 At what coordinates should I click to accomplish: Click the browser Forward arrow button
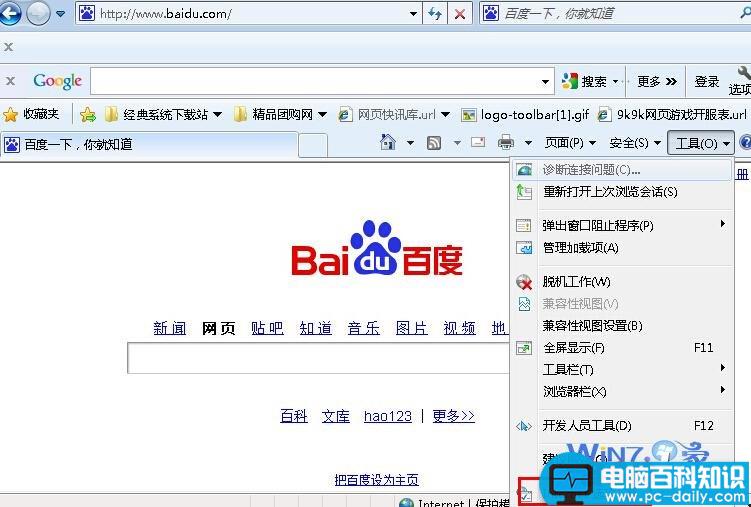38,13
